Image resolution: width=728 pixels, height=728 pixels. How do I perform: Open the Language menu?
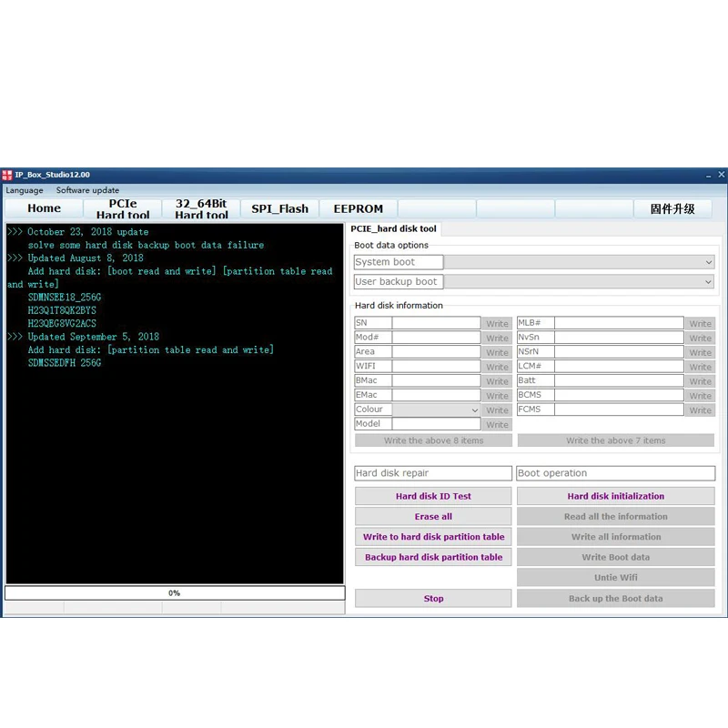pyautogui.click(x=25, y=190)
